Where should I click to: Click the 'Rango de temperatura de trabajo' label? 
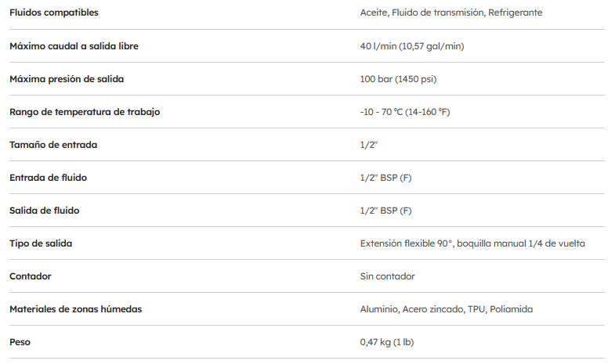[x=85, y=112]
